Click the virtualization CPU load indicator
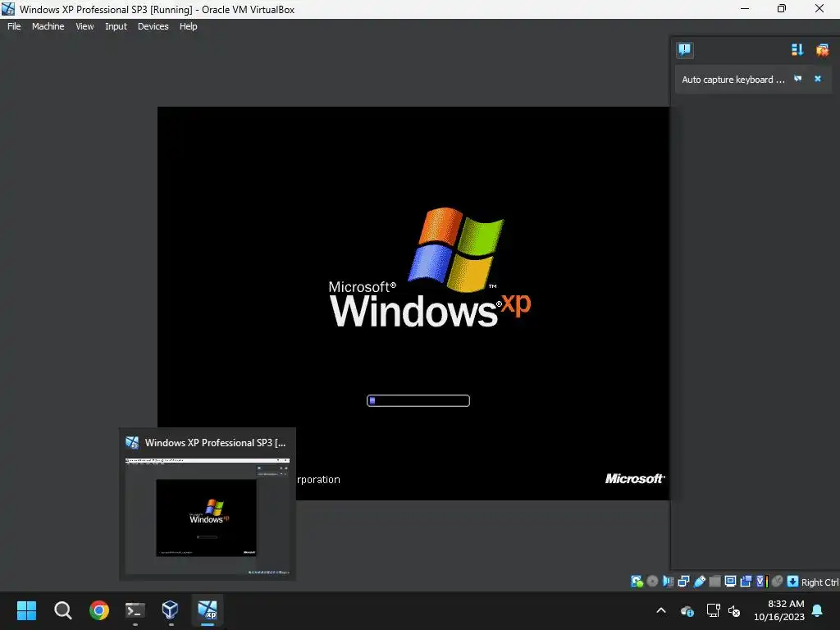 [x=762, y=582]
